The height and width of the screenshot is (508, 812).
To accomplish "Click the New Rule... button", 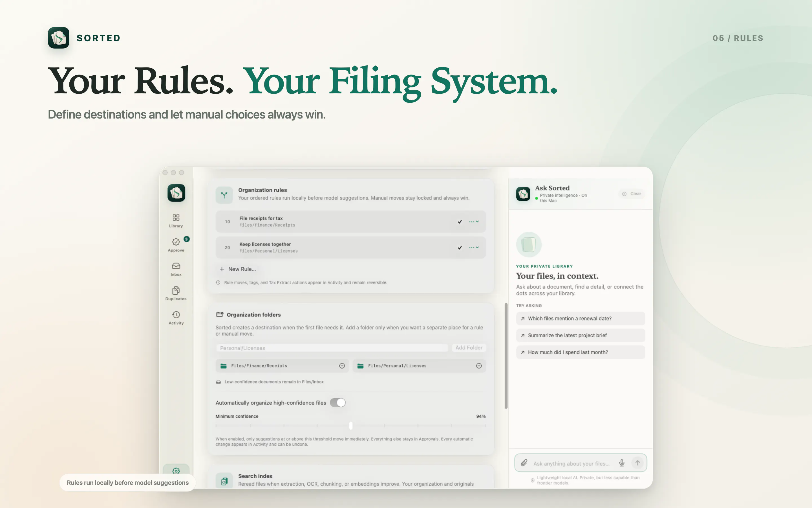I will pyautogui.click(x=238, y=269).
